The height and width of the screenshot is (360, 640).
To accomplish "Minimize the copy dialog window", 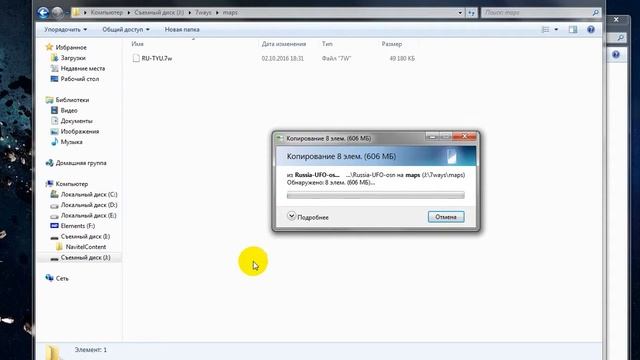I will pos(433,137).
